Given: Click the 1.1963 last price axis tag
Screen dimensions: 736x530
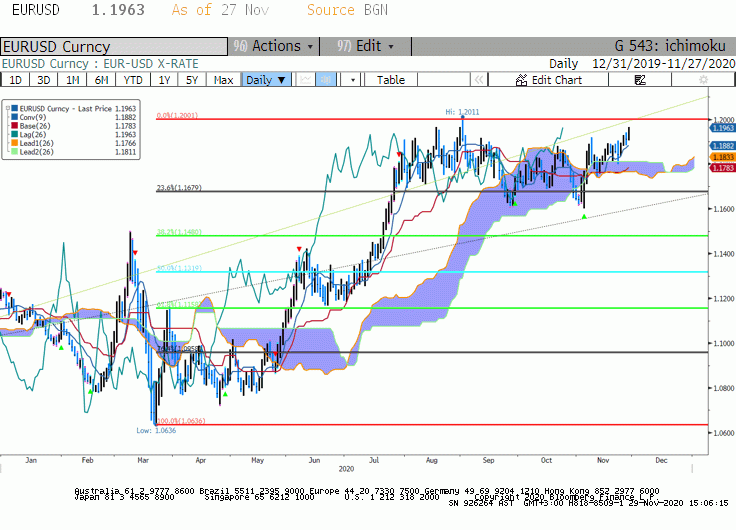Looking at the screenshot, I should [723, 128].
